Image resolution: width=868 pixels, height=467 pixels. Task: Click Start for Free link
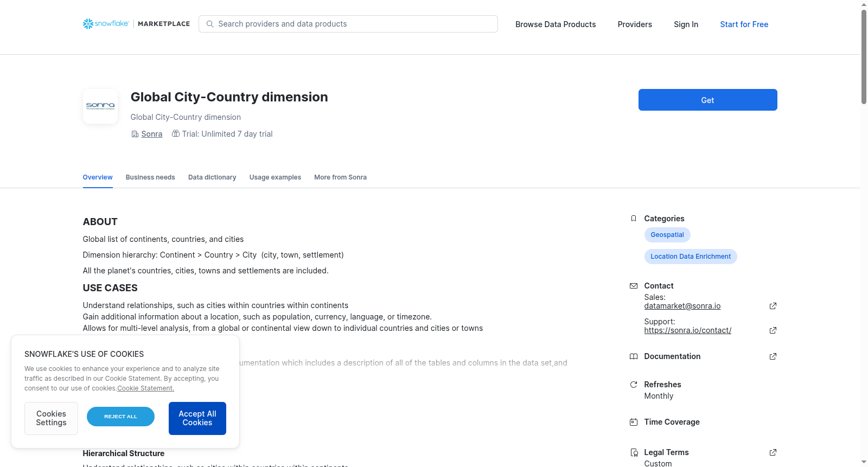tap(744, 24)
